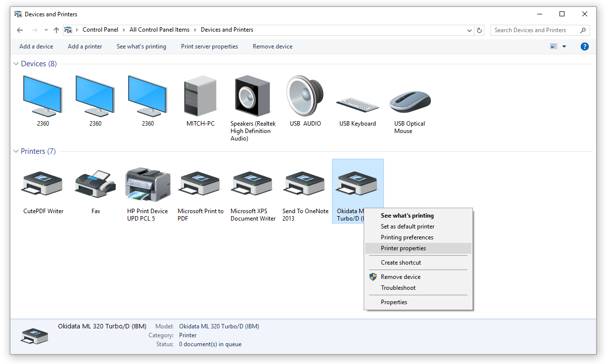Click Control Panel breadcrumb link
This screenshot has height=364, width=608.
click(100, 30)
